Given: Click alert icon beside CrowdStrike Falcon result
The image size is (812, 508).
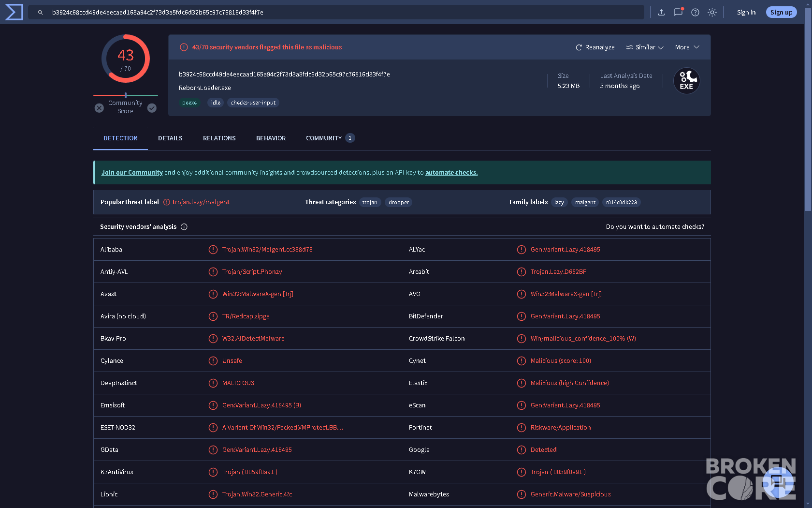Looking at the screenshot, I should coord(521,339).
